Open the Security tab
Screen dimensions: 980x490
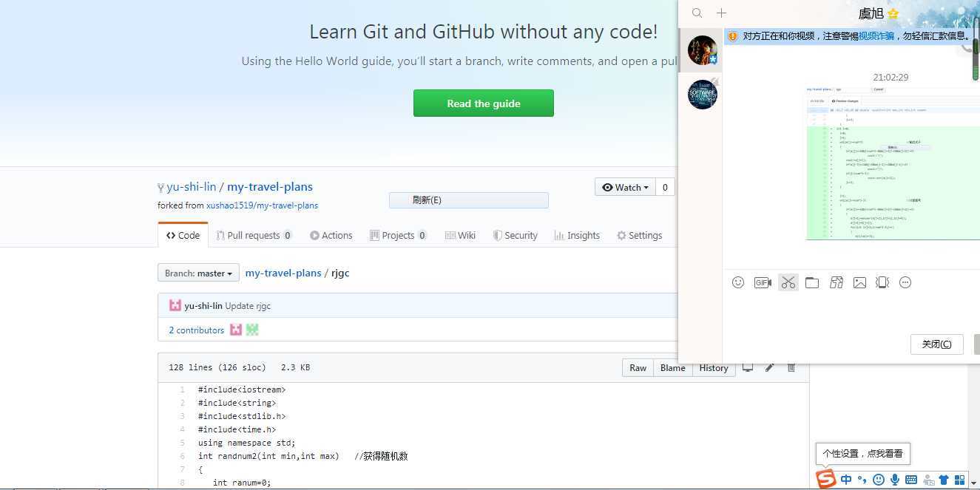(x=515, y=235)
